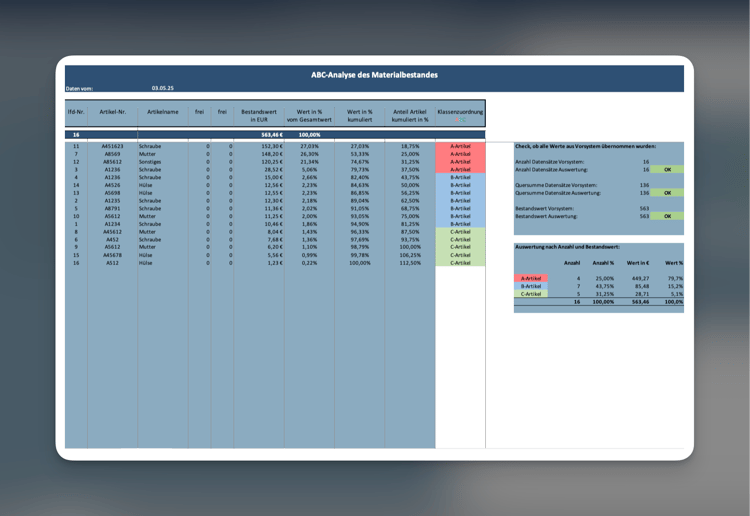Viewport: 750px width, 516px height.
Task: Select article number A85612
Action: (x=112, y=162)
